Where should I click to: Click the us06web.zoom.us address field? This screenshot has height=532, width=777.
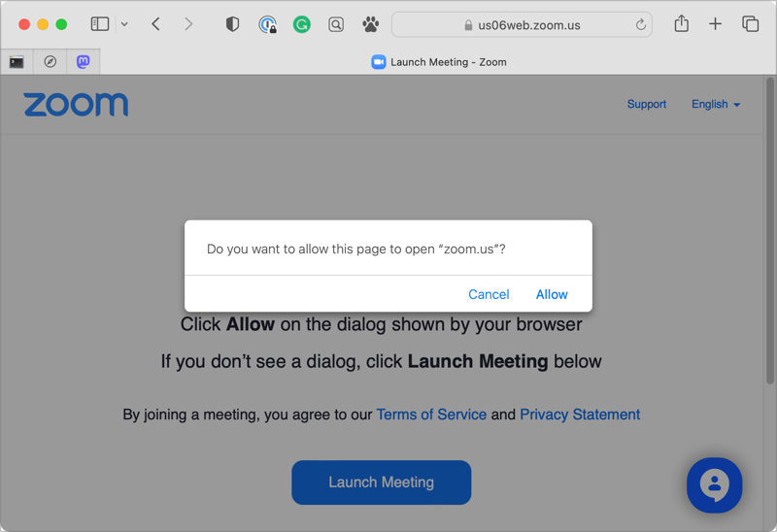tap(529, 24)
